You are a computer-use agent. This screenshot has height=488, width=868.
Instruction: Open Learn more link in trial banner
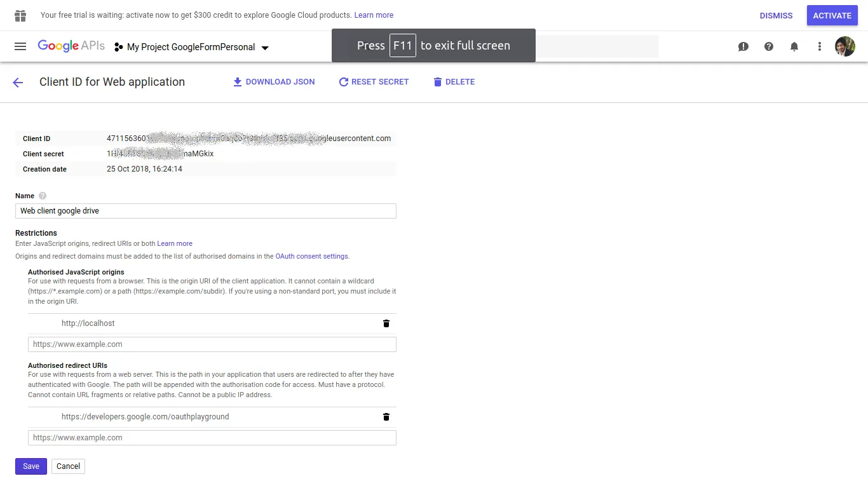point(374,15)
